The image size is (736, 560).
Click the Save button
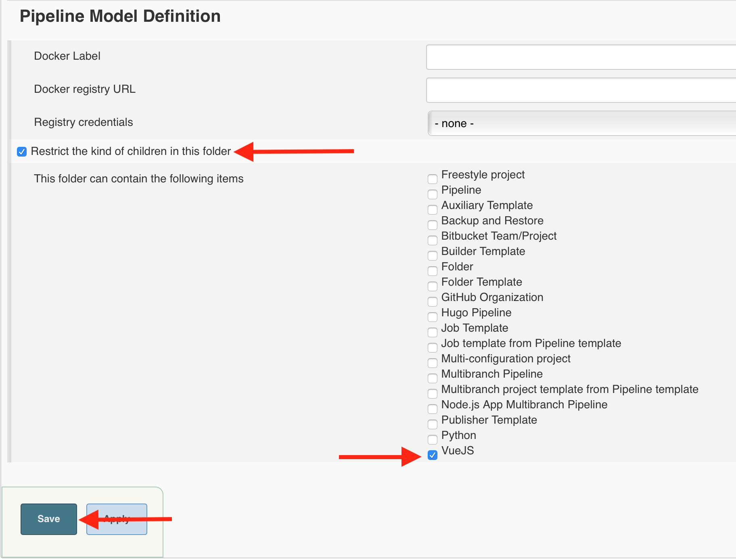[49, 519]
